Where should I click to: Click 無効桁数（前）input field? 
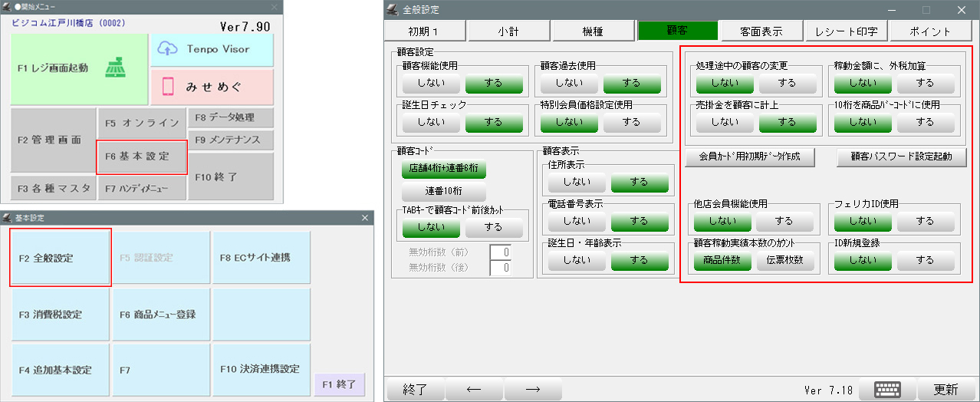pos(500,253)
